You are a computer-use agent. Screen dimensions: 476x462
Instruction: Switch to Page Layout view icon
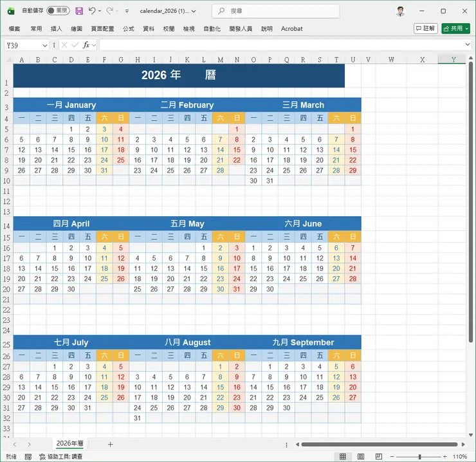tap(361, 456)
